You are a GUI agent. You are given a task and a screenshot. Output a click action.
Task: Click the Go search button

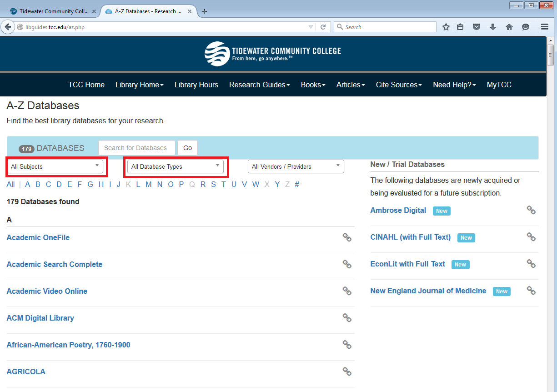(x=188, y=148)
